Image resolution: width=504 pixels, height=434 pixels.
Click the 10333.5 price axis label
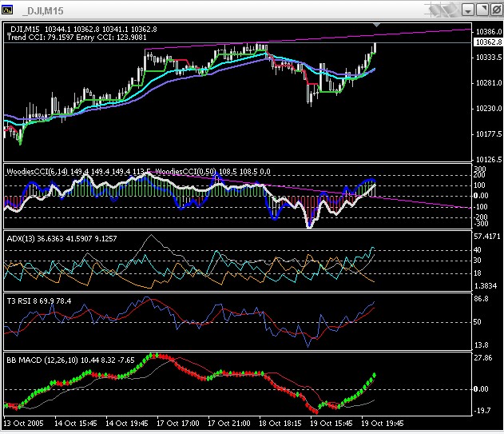[489, 58]
